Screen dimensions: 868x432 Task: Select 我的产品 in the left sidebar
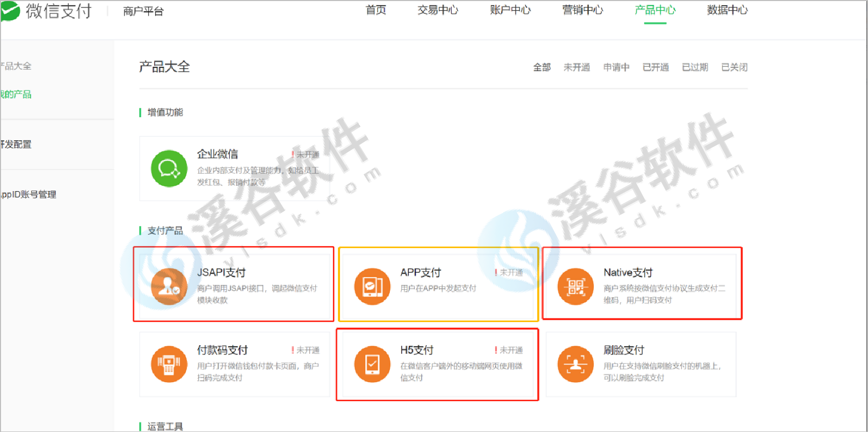click(x=16, y=95)
